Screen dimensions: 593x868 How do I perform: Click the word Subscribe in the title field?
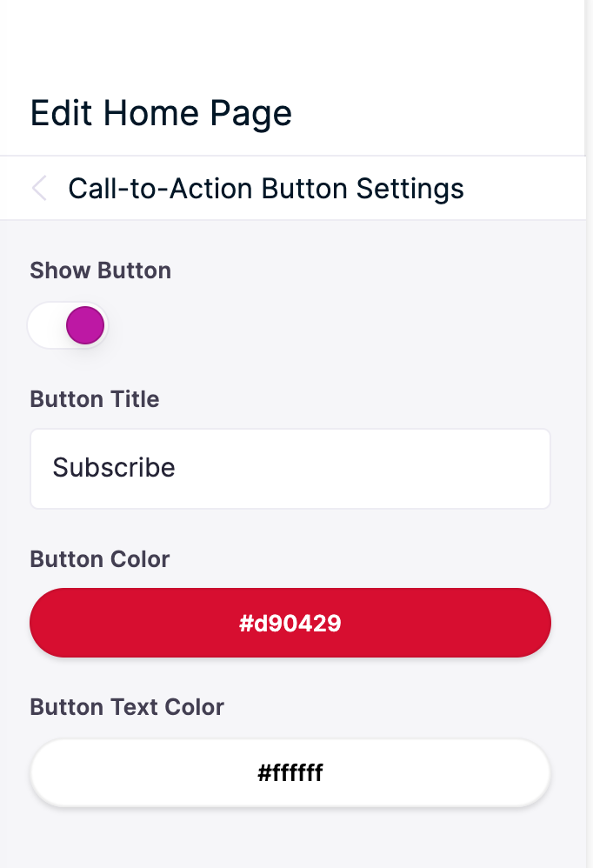coord(114,467)
